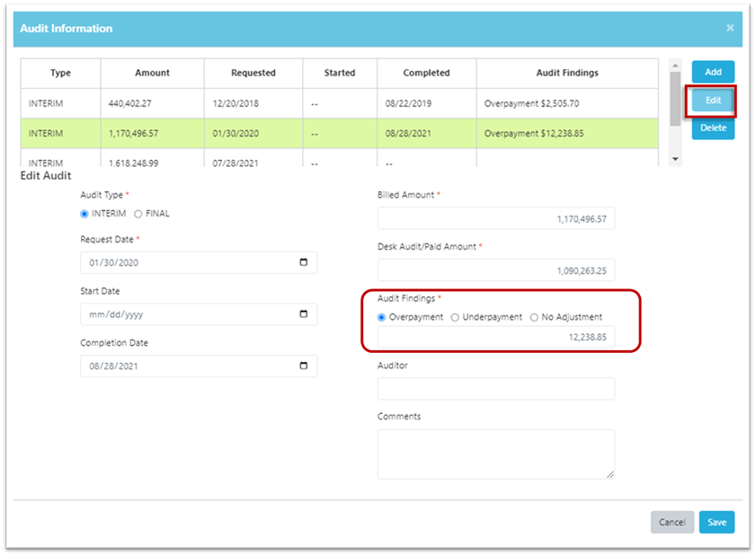The image size is (756, 556).
Task: Open Request Date calendar picker icon
Action: [303, 262]
